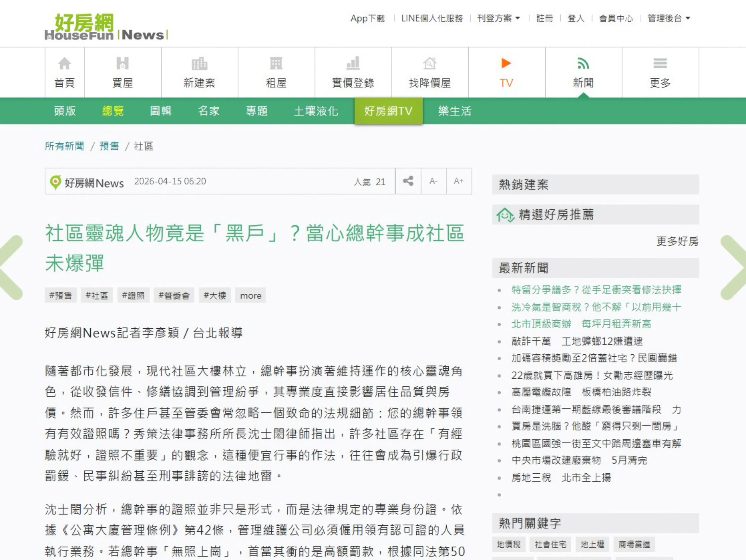
Task: Open 新建案 via its icon
Action: (x=200, y=63)
